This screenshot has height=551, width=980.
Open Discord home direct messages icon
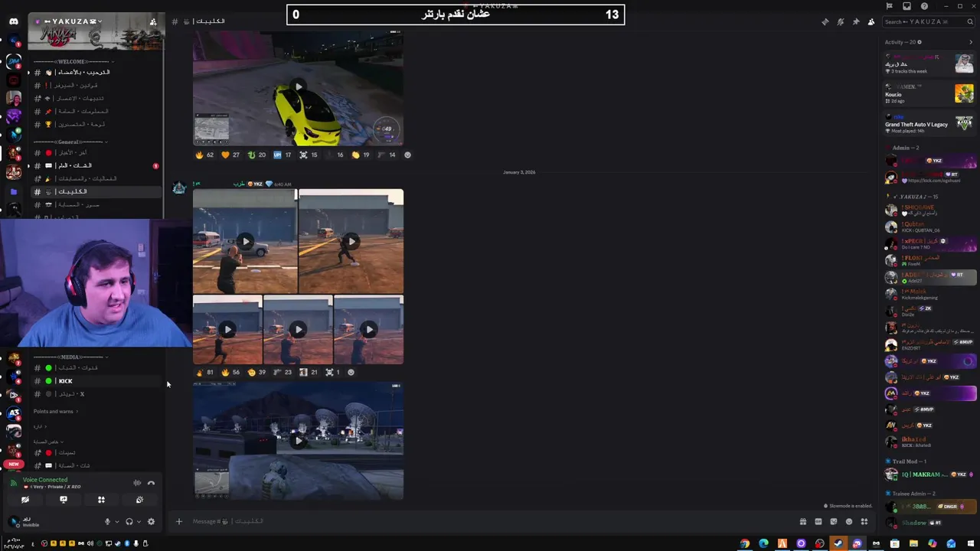14,21
